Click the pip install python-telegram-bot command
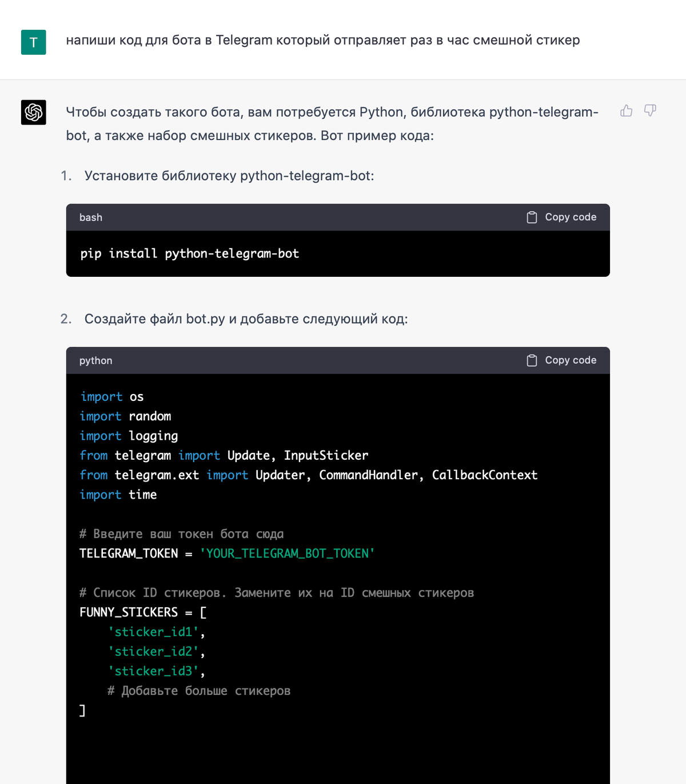The width and height of the screenshot is (686, 784). pyautogui.click(x=190, y=253)
